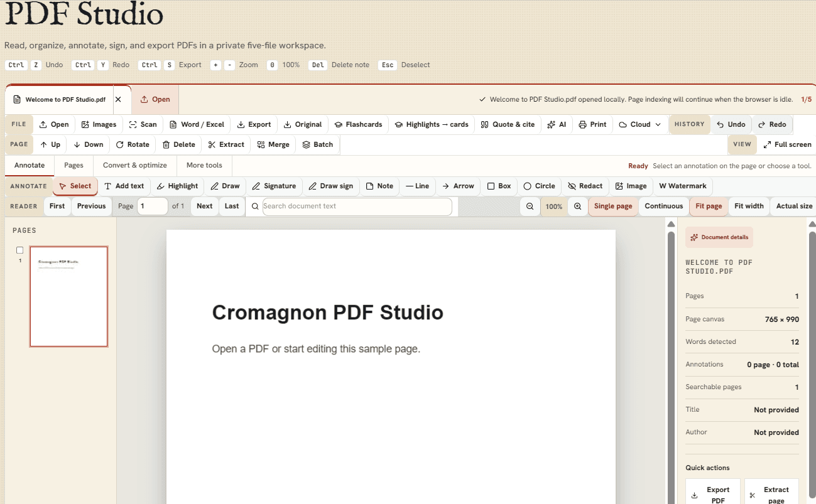Tick the page 1 thumbnail checkbox
Image resolution: width=816 pixels, height=504 pixels.
click(x=19, y=250)
